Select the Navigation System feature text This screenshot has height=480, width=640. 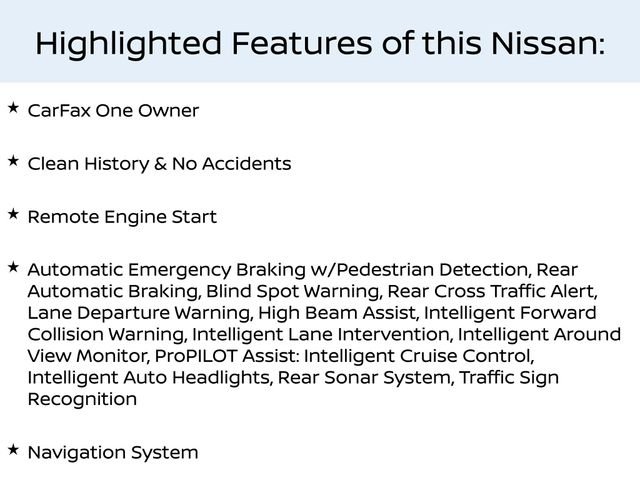(113, 453)
